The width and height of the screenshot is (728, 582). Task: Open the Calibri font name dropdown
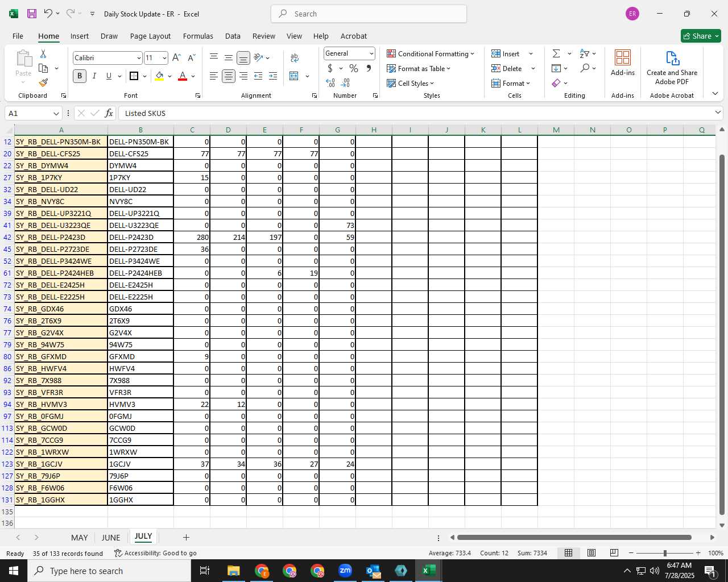click(x=139, y=58)
